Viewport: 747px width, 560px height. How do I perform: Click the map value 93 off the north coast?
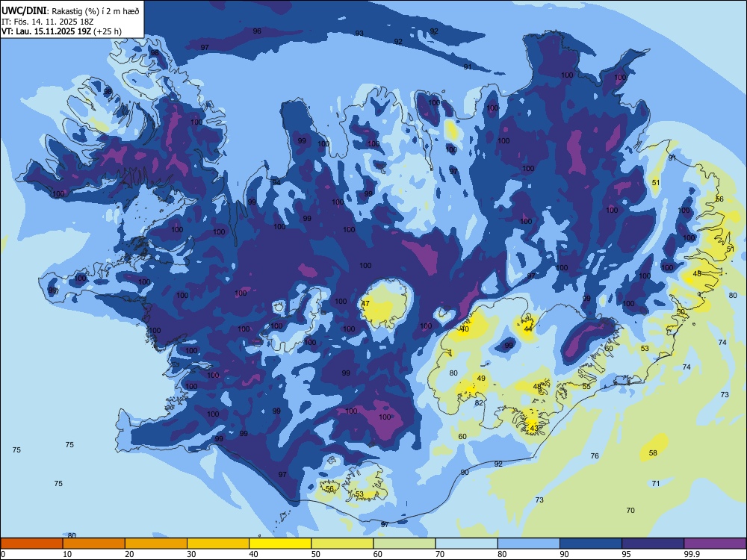(359, 34)
